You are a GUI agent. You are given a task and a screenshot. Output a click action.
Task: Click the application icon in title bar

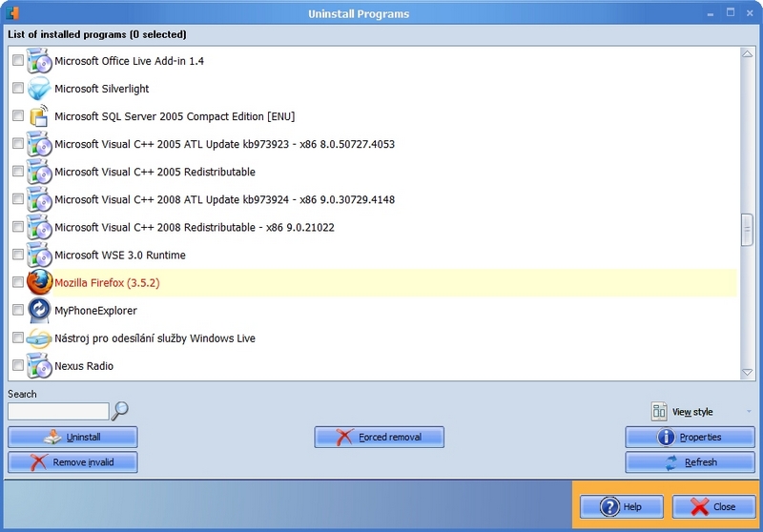[12, 13]
